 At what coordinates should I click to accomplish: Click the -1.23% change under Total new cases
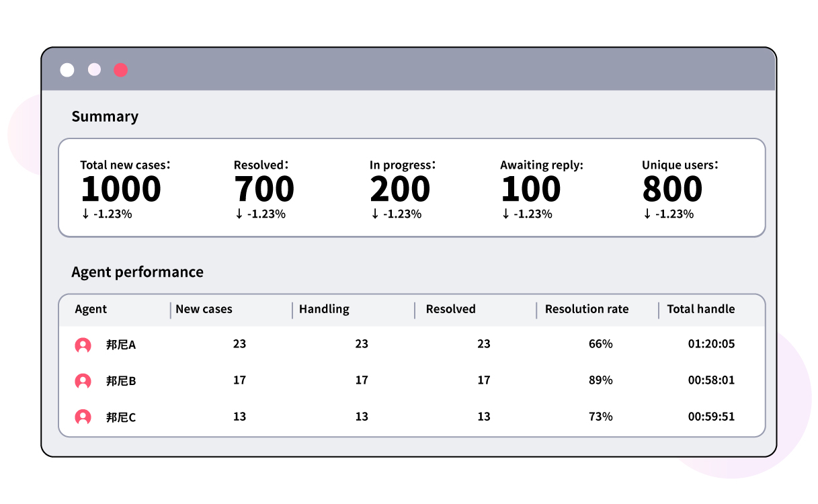112,214
